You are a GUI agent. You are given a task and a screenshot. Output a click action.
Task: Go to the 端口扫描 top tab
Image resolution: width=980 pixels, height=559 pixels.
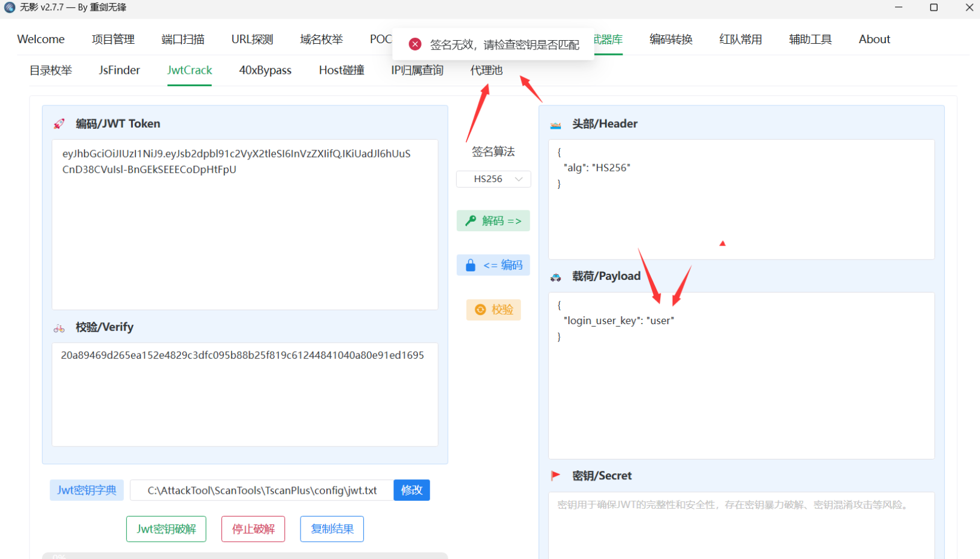183,39
